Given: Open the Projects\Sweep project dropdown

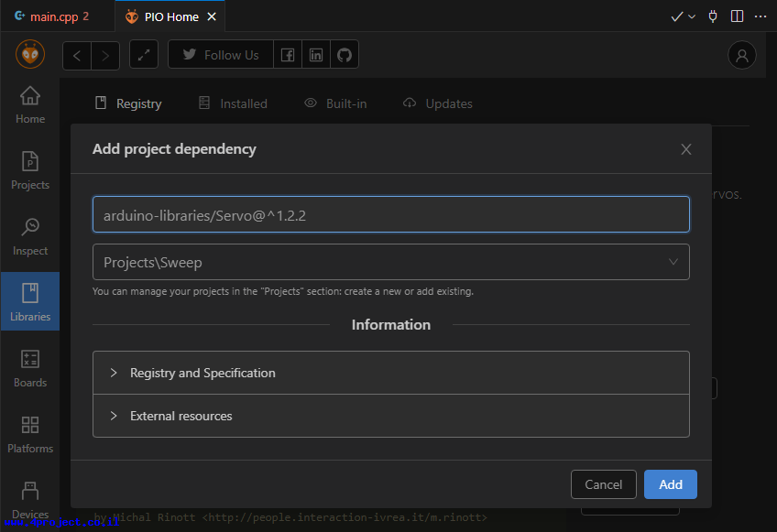Looking at the screenshot, I should pos(391,262).
